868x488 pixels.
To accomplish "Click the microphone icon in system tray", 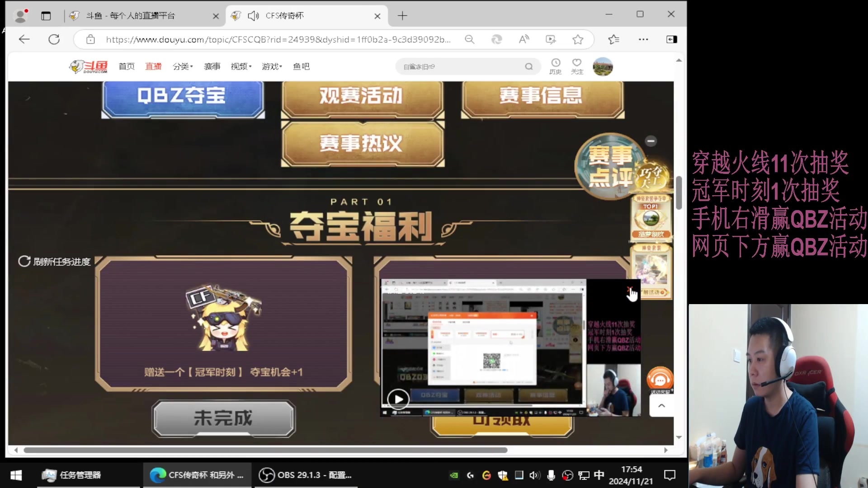I will click(551, 475).
